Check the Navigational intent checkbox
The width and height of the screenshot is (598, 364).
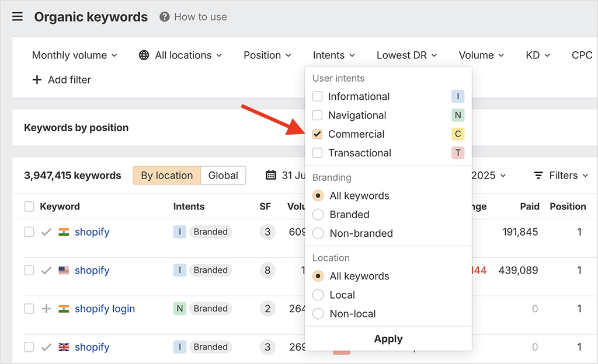pyautogui.click(x=317, y=115)
